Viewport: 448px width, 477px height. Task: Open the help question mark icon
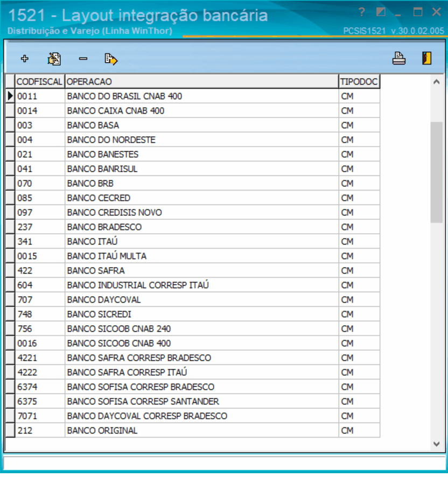pyautogui.click(x=361, y=12)
